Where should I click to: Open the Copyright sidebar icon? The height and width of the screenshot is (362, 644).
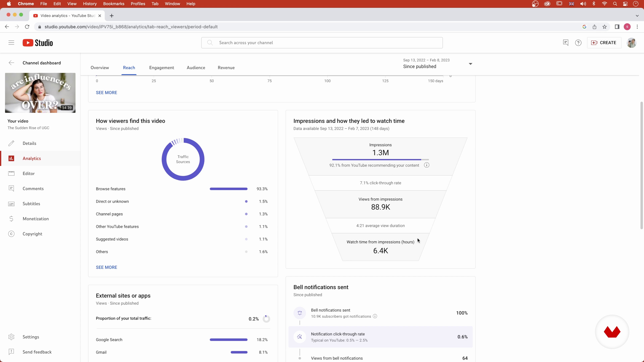pos(11,234)
